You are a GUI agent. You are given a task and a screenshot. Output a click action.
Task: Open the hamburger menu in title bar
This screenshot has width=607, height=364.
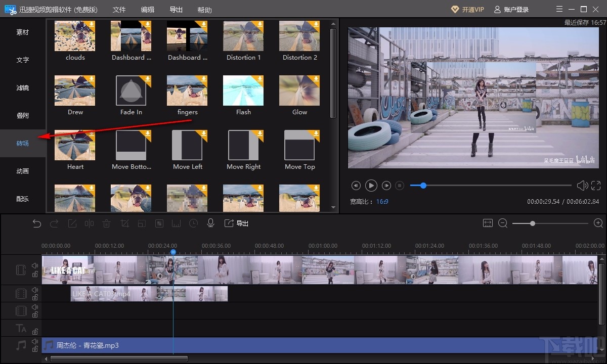pos(559,9)
